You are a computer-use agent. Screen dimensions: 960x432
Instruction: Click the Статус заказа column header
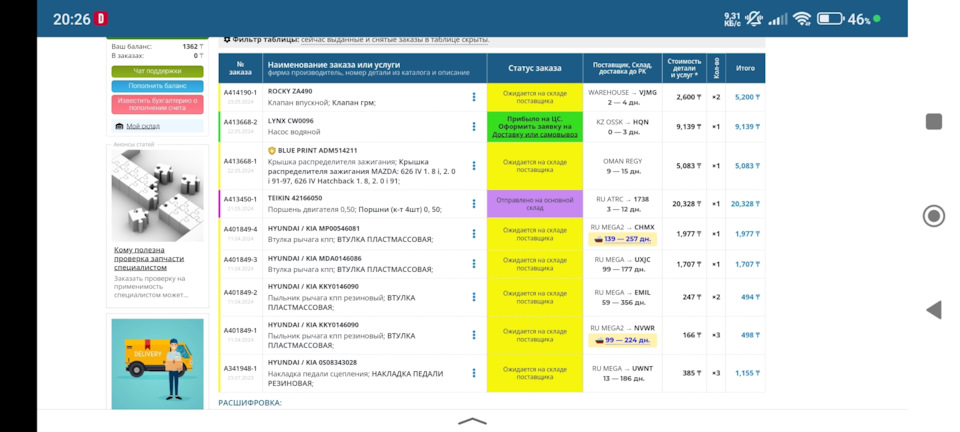tap(534, 68)
